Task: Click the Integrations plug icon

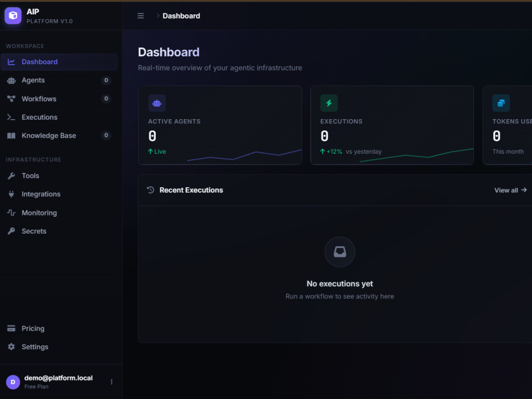Action: click(11, 194)
